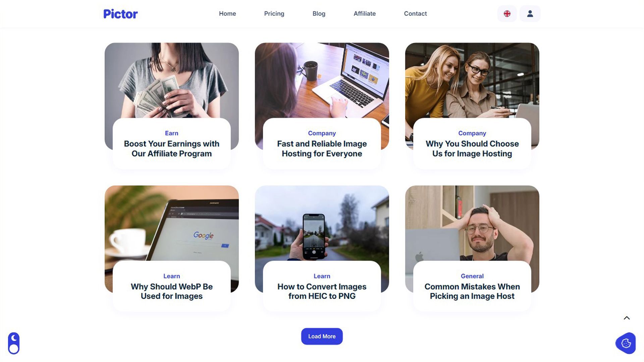Click the Load More button
This screenshot has height=362, width=644.
(x=322, y=336)
